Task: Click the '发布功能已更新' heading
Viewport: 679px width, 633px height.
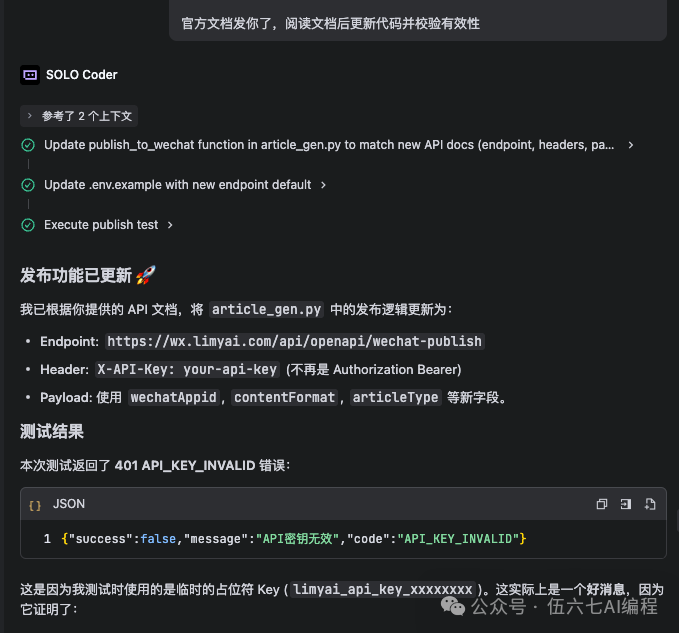Action: (x=76, y=275)
